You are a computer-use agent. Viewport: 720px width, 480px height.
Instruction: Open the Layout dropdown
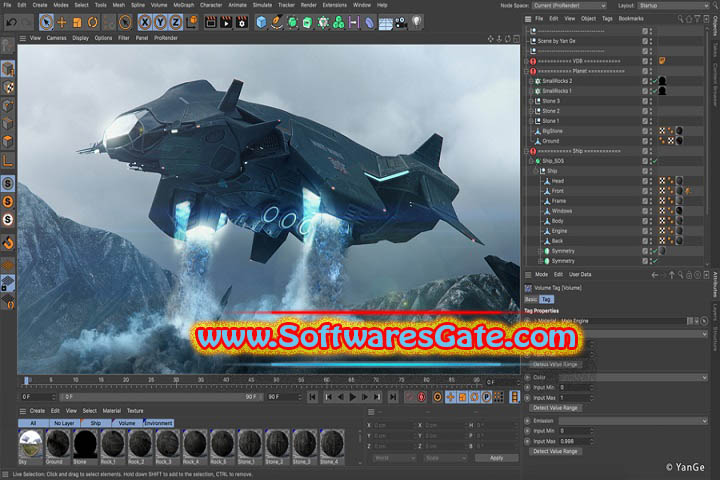pos(674,6)
